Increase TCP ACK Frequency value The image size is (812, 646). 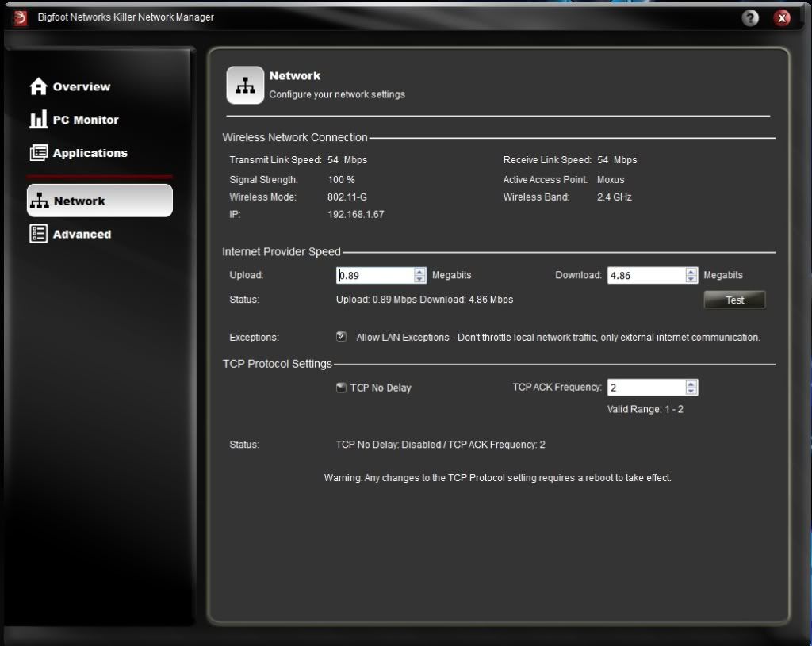pos(691,384)
